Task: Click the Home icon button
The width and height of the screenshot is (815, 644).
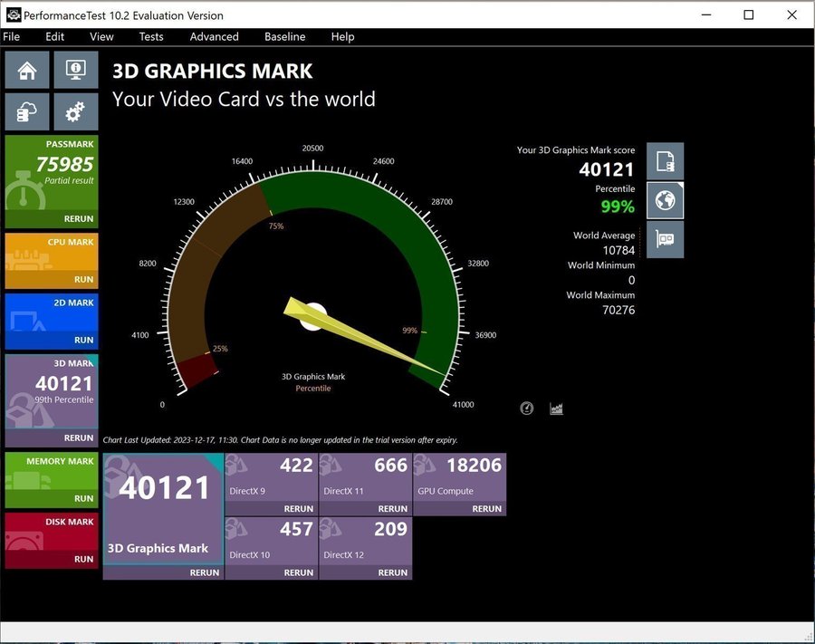Action: [x=27, y=70]
